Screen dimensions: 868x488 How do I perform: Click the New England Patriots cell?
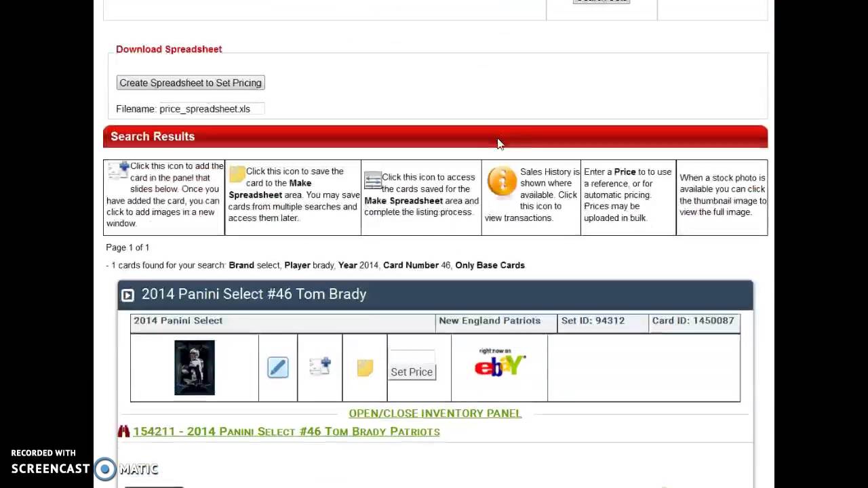pos(496,323)
